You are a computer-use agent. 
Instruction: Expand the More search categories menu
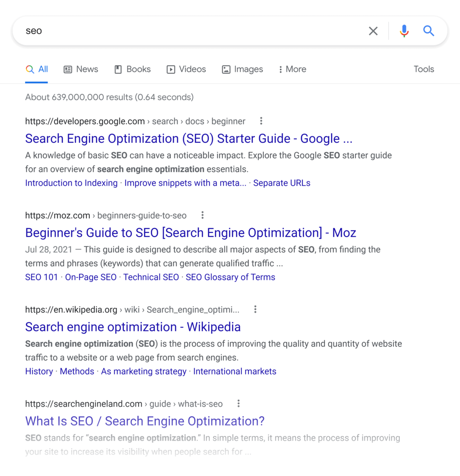coord(292,69)
